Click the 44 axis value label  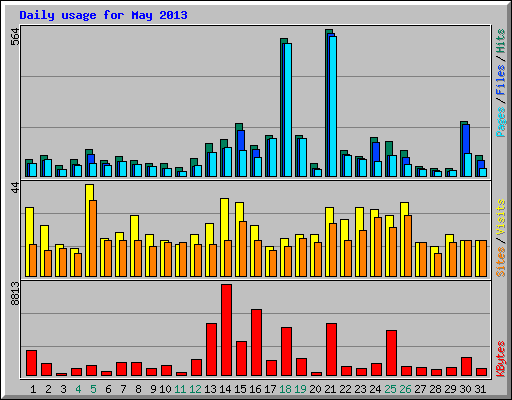[x=15, y=188]
